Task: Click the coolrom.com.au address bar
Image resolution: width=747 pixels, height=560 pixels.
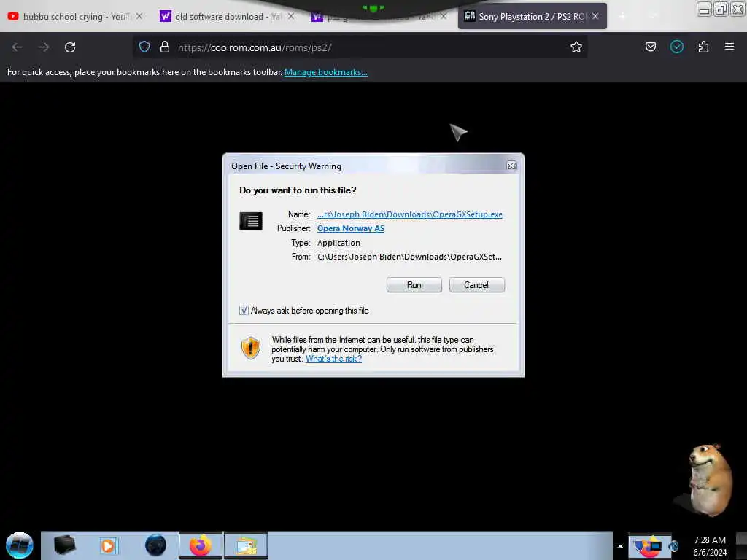Action: coord(360,47)
